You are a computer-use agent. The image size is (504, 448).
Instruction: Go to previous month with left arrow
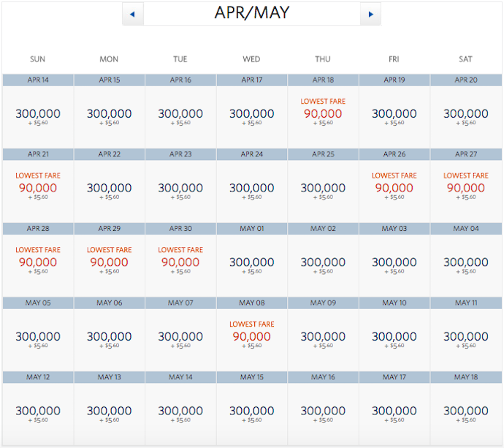tap(132, 14)
